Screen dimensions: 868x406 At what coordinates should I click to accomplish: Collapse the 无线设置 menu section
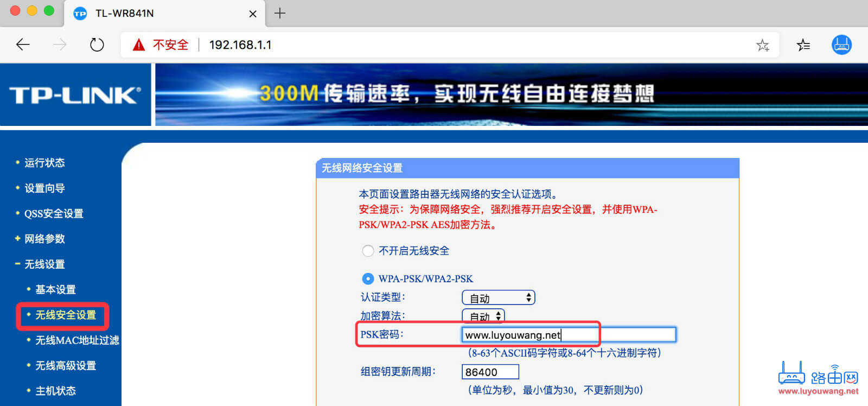click(x=44, y=264)
